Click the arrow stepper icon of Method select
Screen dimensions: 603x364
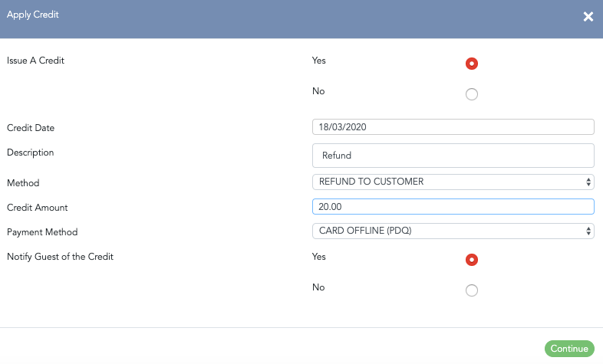pos(588,182)
